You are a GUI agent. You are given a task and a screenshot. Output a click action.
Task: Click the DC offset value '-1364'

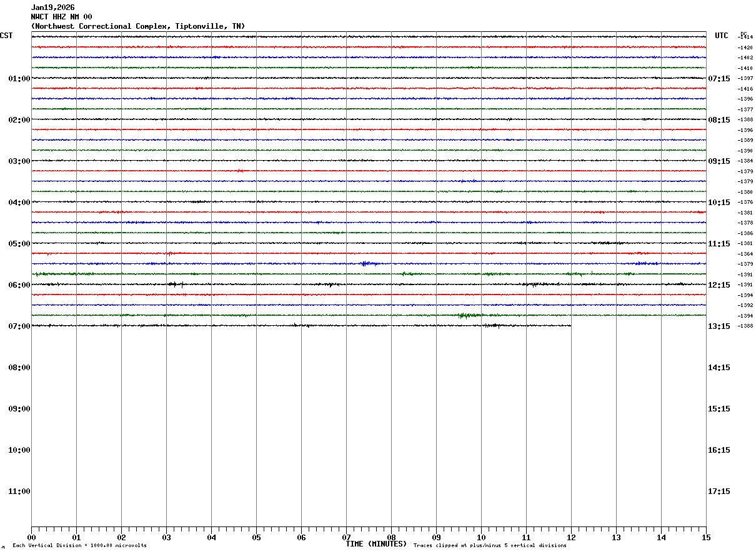(x=745, y=254)
